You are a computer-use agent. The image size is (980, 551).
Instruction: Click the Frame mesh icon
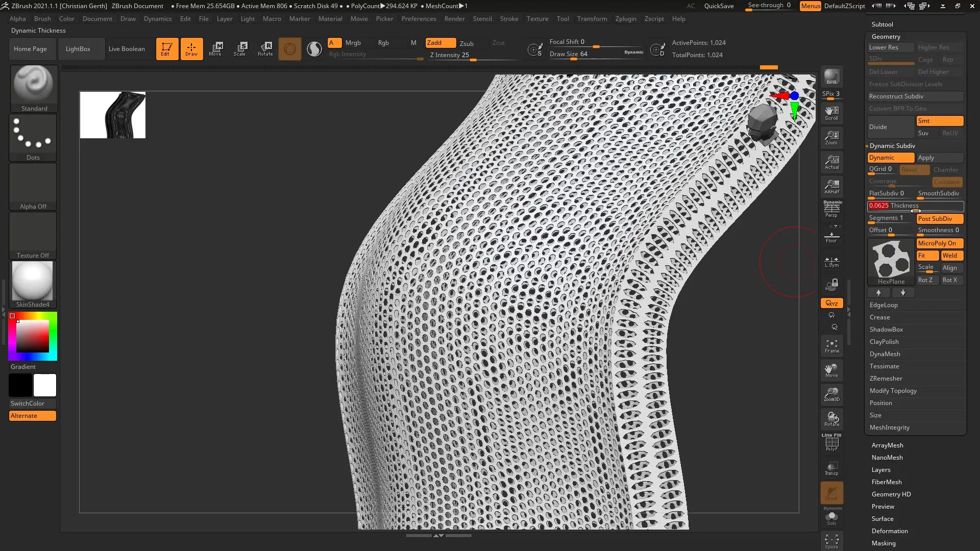[831, 346]
